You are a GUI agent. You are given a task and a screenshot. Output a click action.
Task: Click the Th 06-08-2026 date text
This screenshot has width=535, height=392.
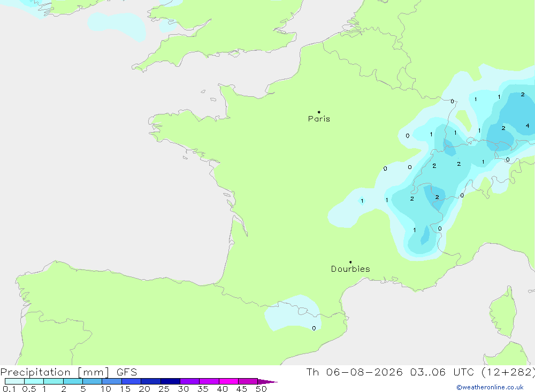354,372
